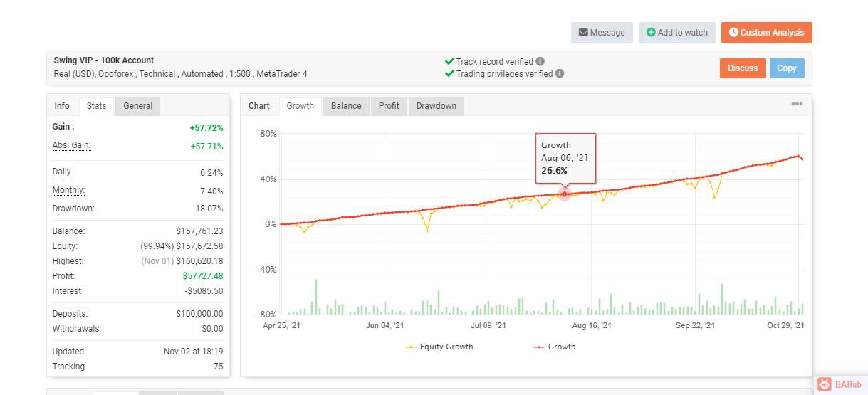
Task: Click the EAHub logo badge
Action: [x=840, y=384]
